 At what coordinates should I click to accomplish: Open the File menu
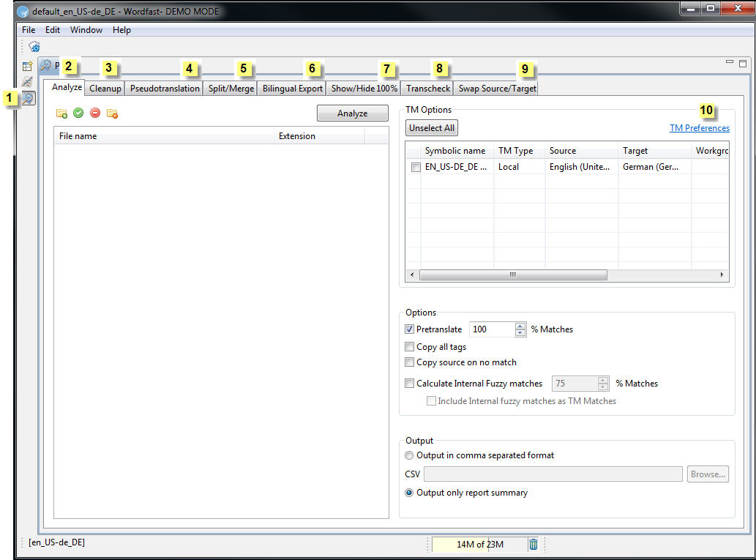(29, 30)
